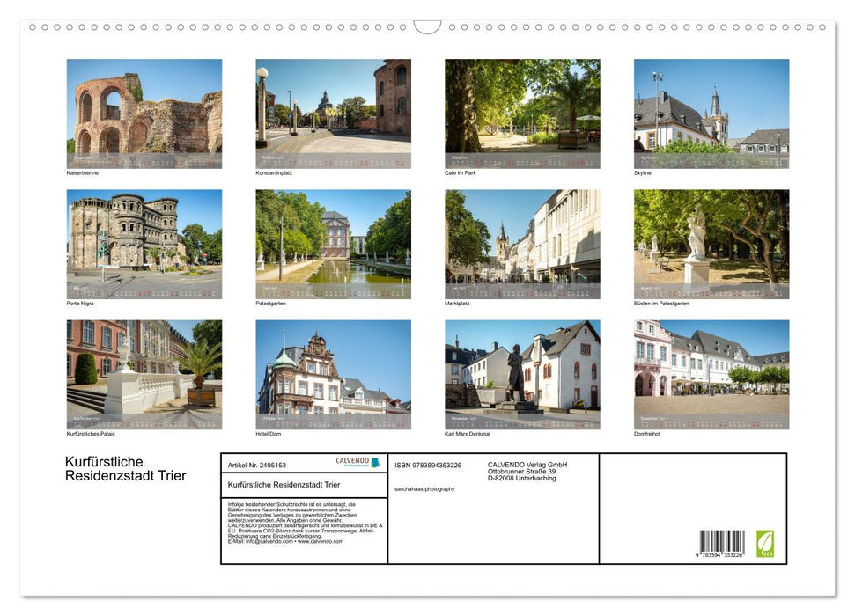The height and width of the screenshot is (616, 855).
Task: Select the Kurfürstliches Palais photo
Action: pos(144,375)
